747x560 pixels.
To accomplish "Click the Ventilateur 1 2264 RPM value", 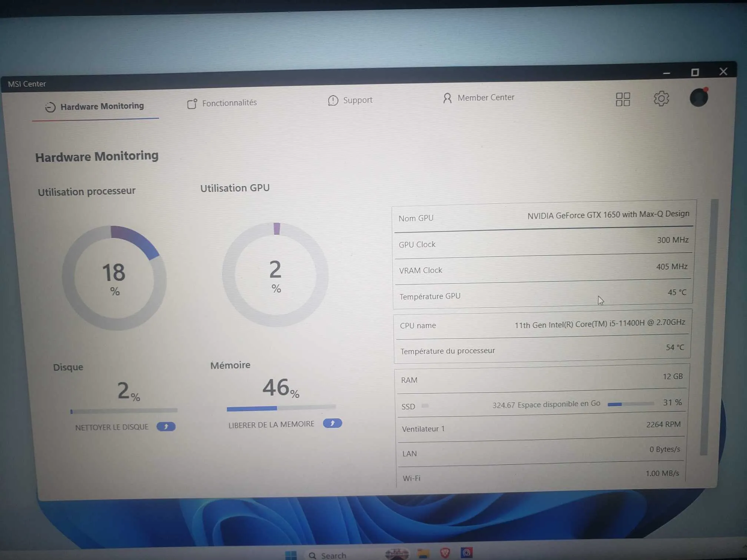I will [x=664, y=424].
